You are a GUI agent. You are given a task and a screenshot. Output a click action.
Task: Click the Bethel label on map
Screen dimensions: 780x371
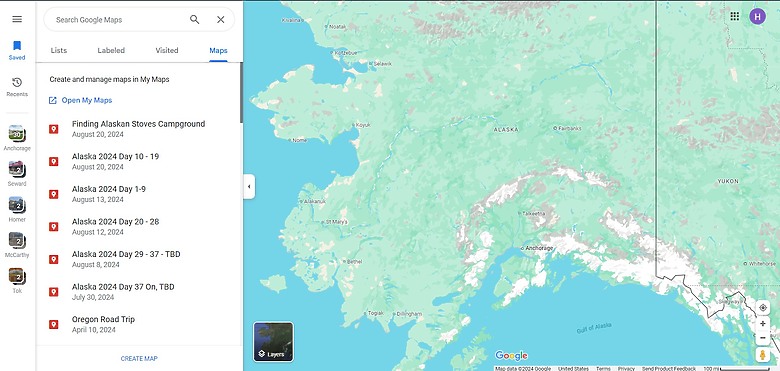pos(355,261)
